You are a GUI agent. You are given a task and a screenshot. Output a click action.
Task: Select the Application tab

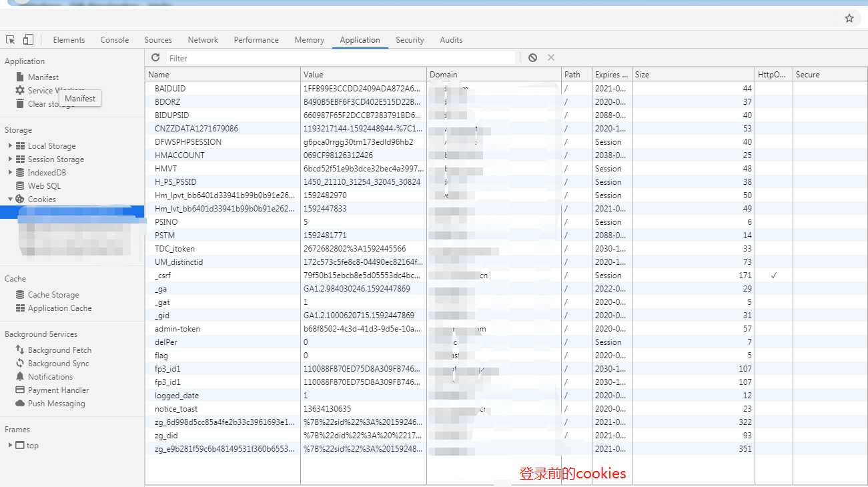[x=360, y=40]
